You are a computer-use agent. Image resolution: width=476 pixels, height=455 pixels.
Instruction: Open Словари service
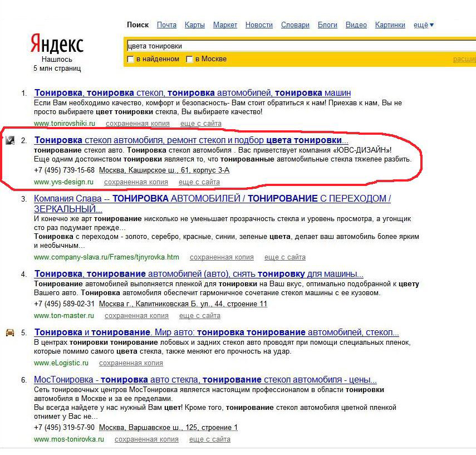point(295,25)
